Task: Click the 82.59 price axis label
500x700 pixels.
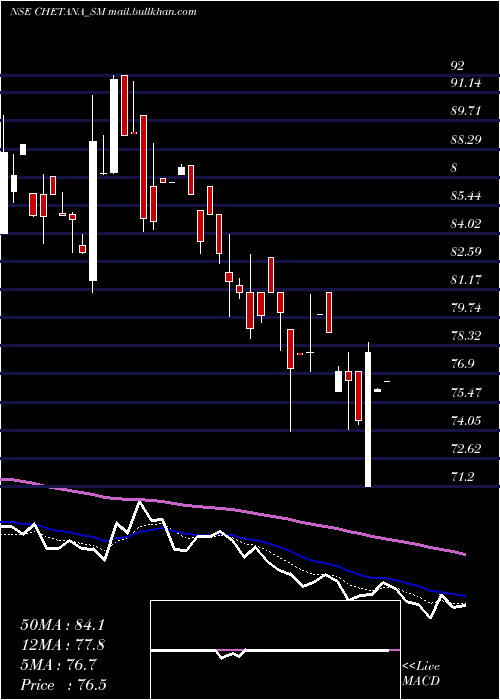Action: pos(466,252)
